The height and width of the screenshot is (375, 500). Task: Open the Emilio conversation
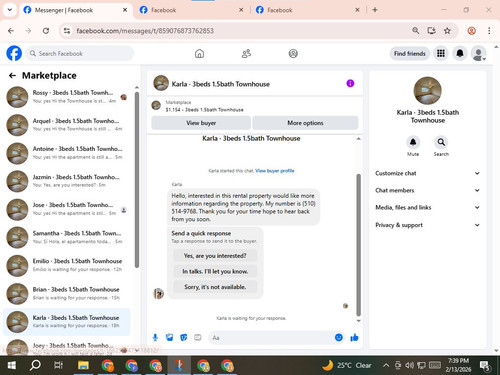(x=67, y=265)
